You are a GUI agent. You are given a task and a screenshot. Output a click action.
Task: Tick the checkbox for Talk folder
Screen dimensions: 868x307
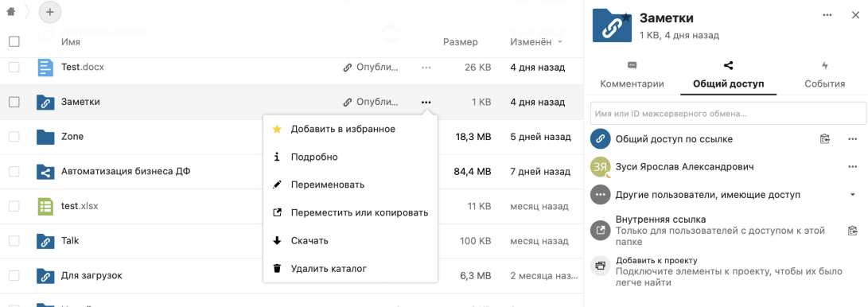click(14, 241)
